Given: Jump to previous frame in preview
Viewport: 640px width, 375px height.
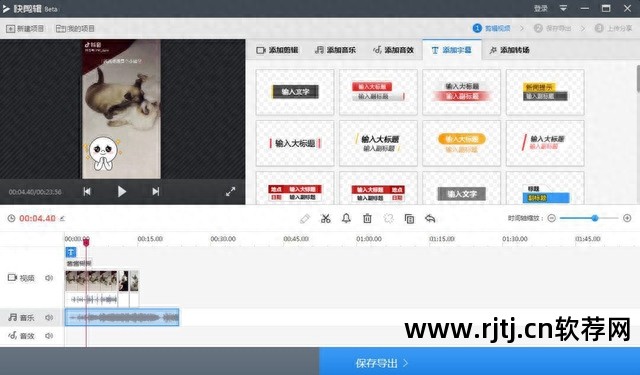Looking at the screenshot, I should 87,191.
